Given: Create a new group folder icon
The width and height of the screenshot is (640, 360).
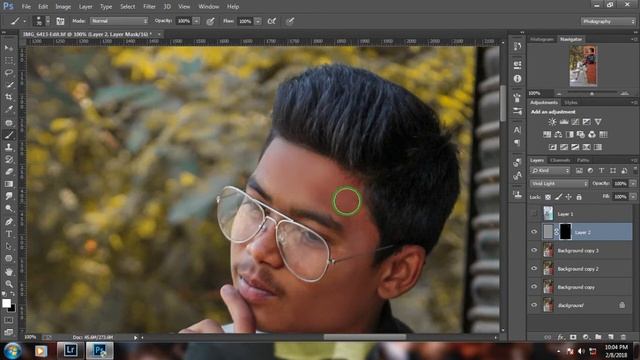Looking at the screenshot, I should (x=598, y=337).
